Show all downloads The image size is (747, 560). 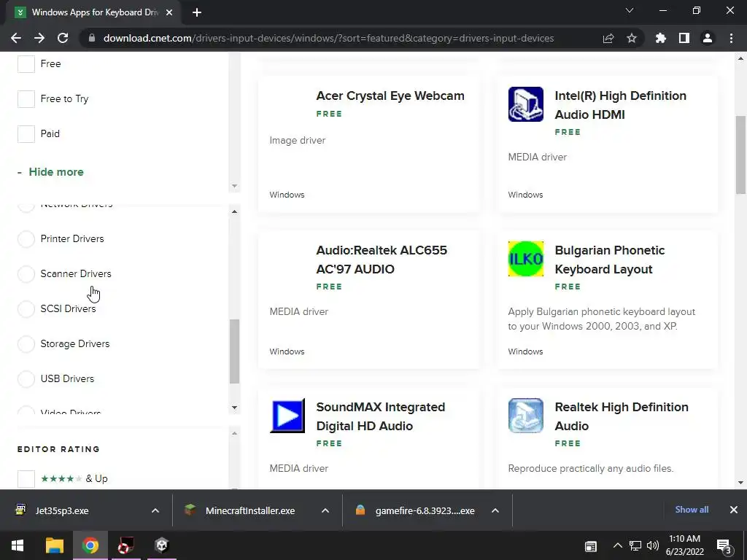click(692, 510)
